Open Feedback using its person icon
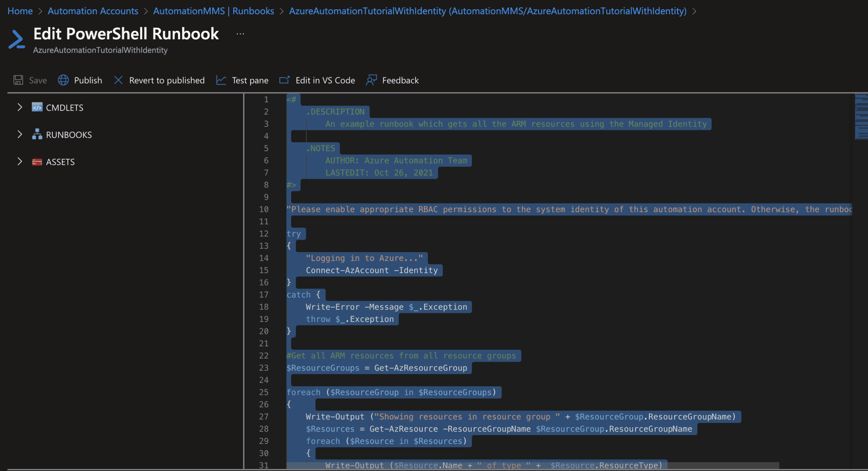This screenshot has width=868, height=471. click(372, 80)
